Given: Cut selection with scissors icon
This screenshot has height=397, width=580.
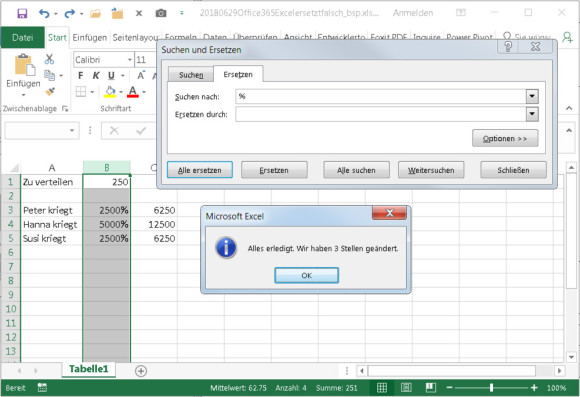Looking at the screenshot, I should (49, 59).
